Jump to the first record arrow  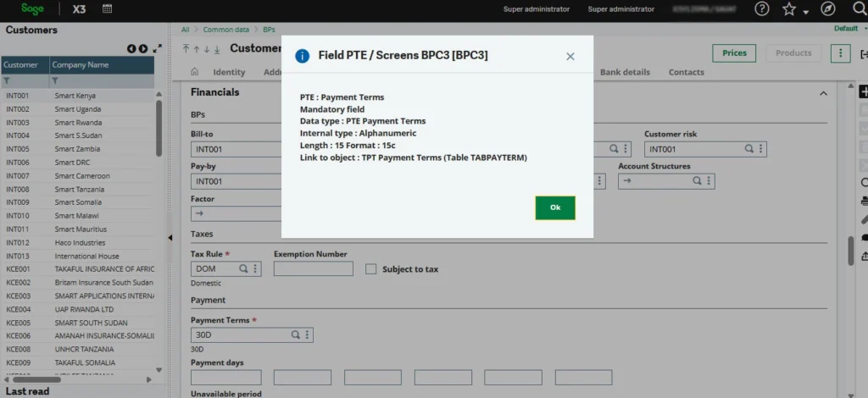tap(186, 49)
